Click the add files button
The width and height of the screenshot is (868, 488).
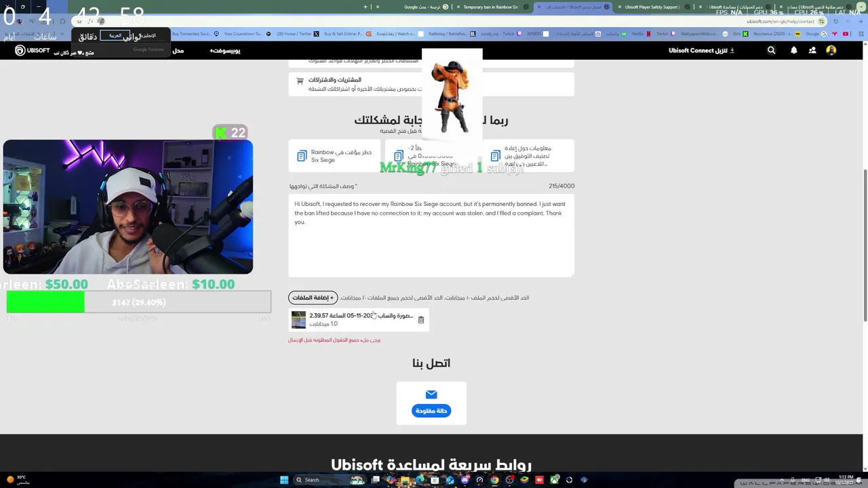pos(313,298)
